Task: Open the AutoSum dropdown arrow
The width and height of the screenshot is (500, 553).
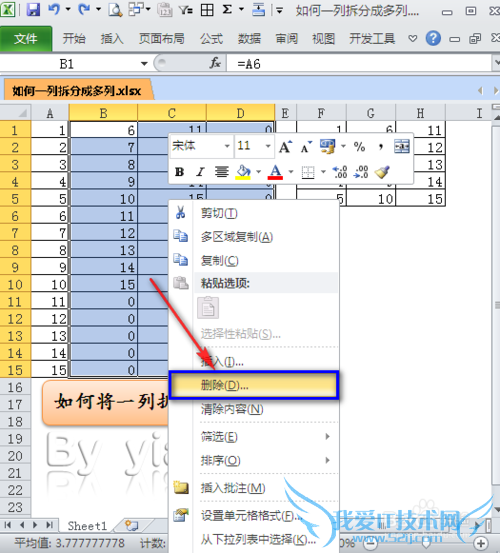Action: (x=242, y=10)
